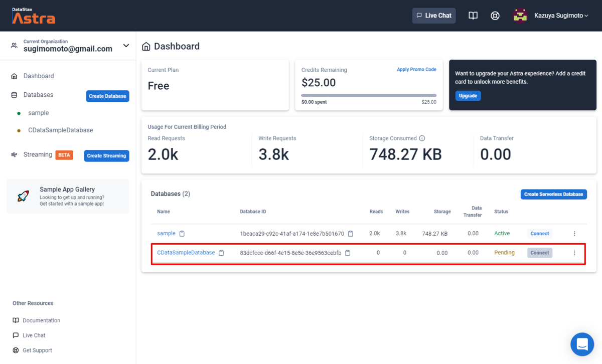Open the three-dot menu for CDataSampleDatabase
Screen dimensions: 602x364
point(574,253)
